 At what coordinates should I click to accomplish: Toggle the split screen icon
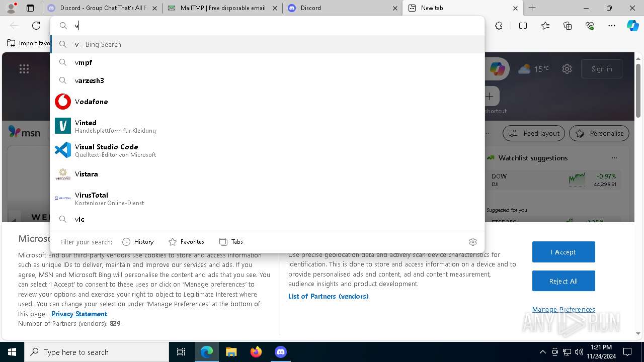point(523,26)
